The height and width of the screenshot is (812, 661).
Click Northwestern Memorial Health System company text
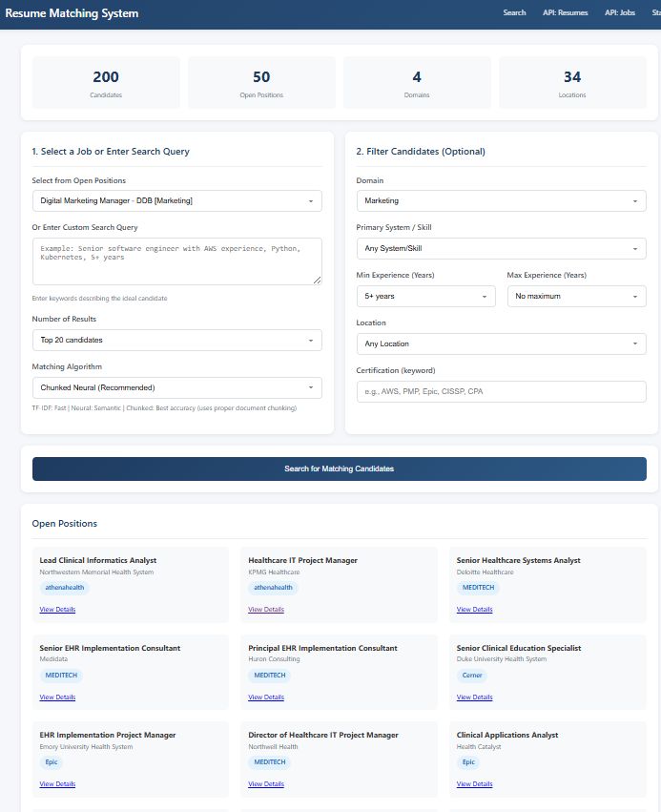(x=96, y=573)
